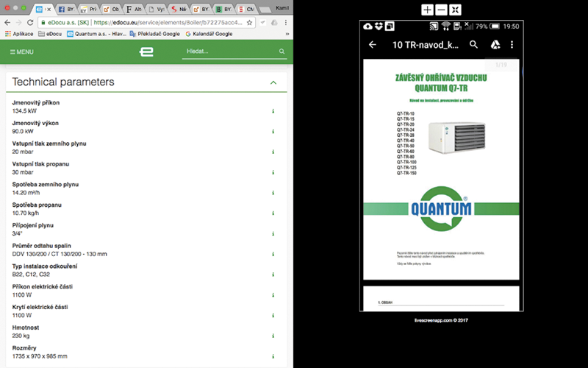The height and width of the screenshot is (368, 588).
Task: Click the 'B22, C12, C32' value
Action: 31,275
